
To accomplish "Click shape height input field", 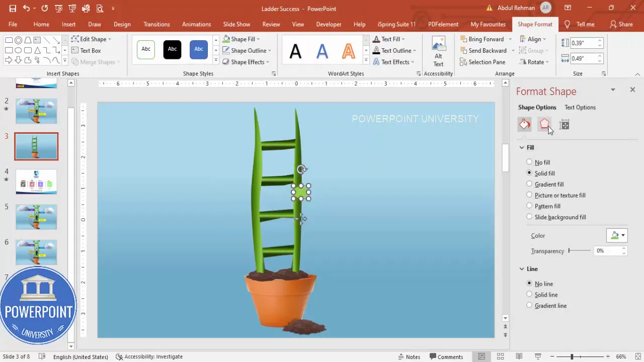I will point(584,43).
